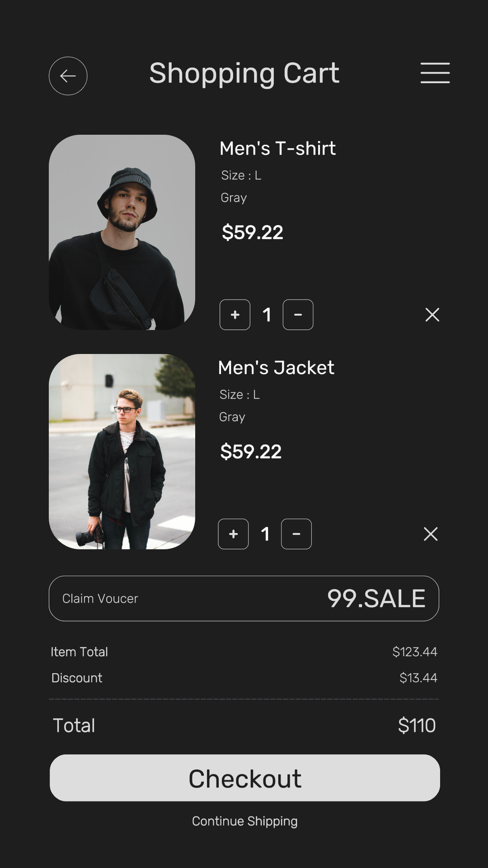Select the Men's T-shirt title
This screenshot has width=488, height=868.
[x=277, y=148]
